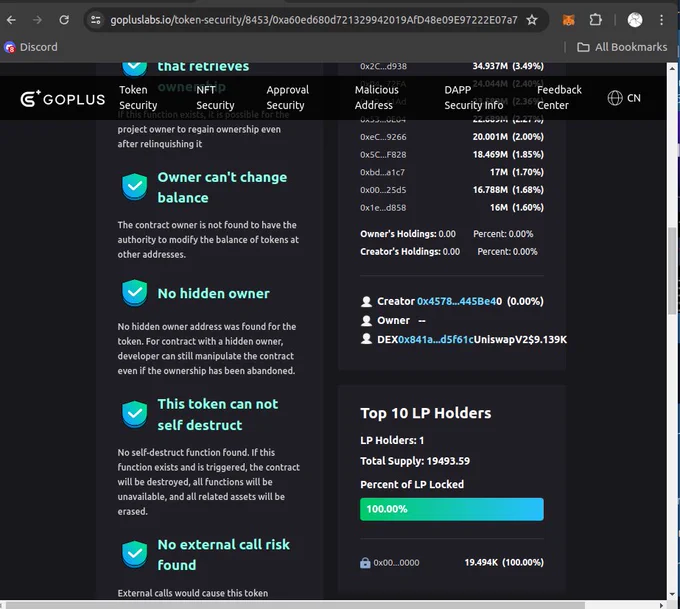Open the Token Security menu

click(138, 98)
